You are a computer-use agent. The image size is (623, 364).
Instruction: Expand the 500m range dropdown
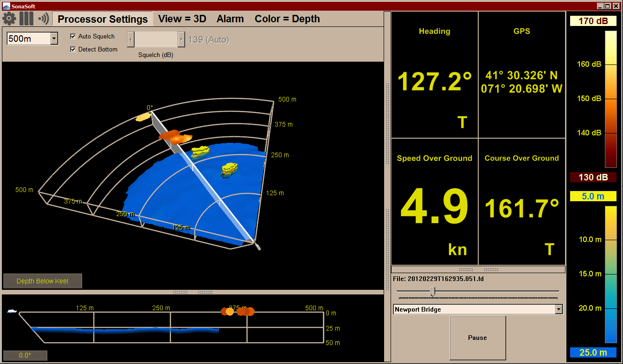click(x=54, y=38)
